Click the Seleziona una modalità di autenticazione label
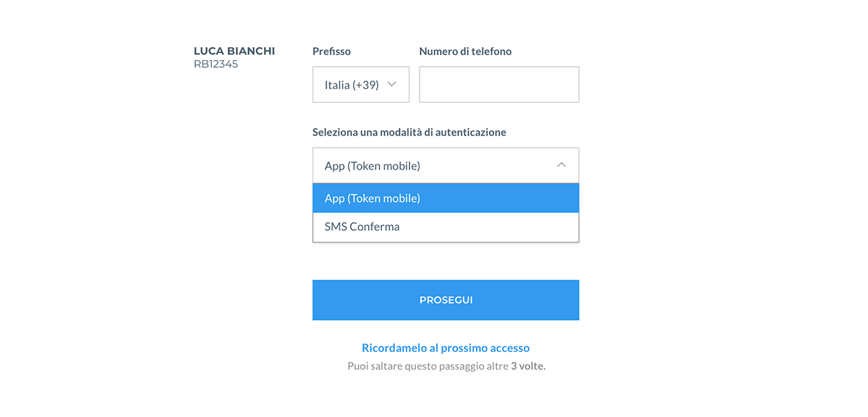This screenshot has height=417, width=868. pyautogui.click(x=409, y=132)
